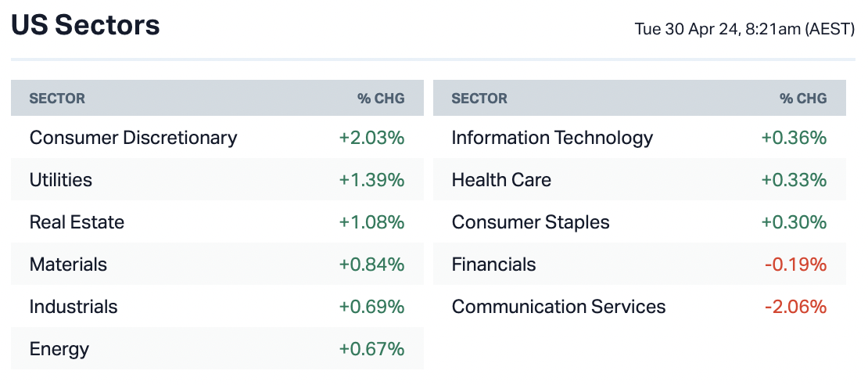Click the Financials -0.19% change value
Image resolution: width=868 pixels, height=385 pixels.
click(x=795, y=264)
